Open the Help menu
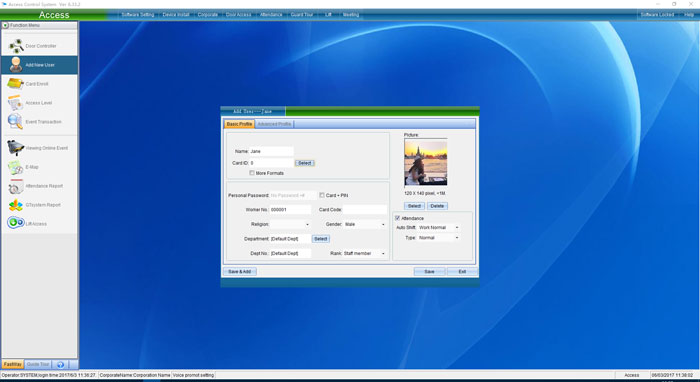The width and height of the screenshot is (700, 382). click(x=689, y=15)
